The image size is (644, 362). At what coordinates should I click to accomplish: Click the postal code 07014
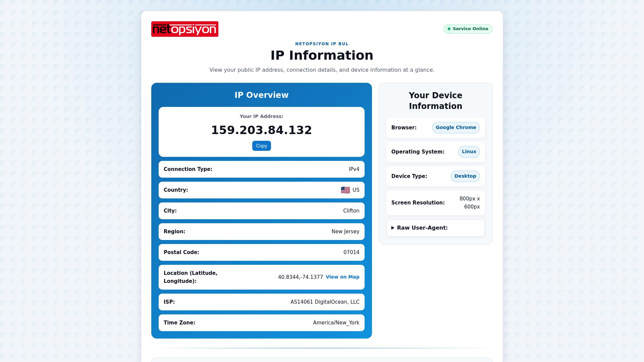pyautogui.click(x=352, y=252)
